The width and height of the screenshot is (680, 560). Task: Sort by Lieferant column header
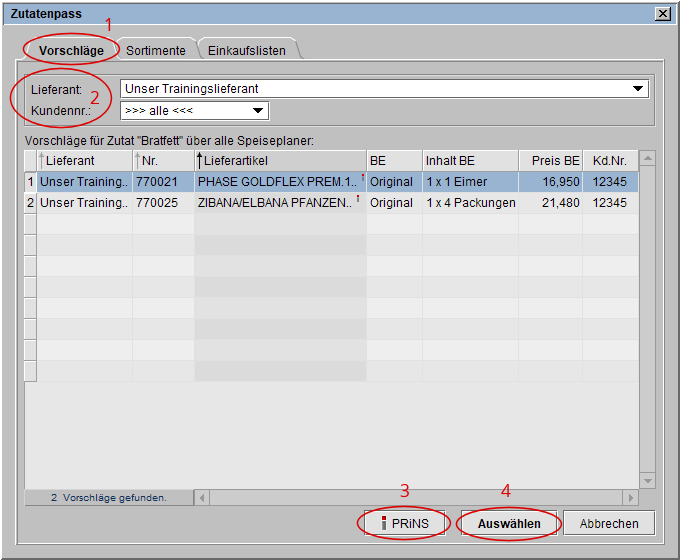pos(84,160)
